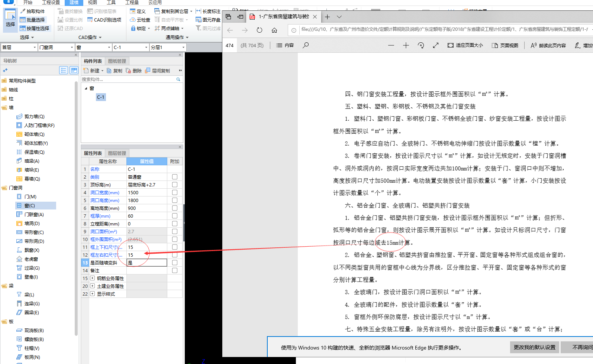
Task: Click 适应页面大小 fit page button
Action: [465, 45]
